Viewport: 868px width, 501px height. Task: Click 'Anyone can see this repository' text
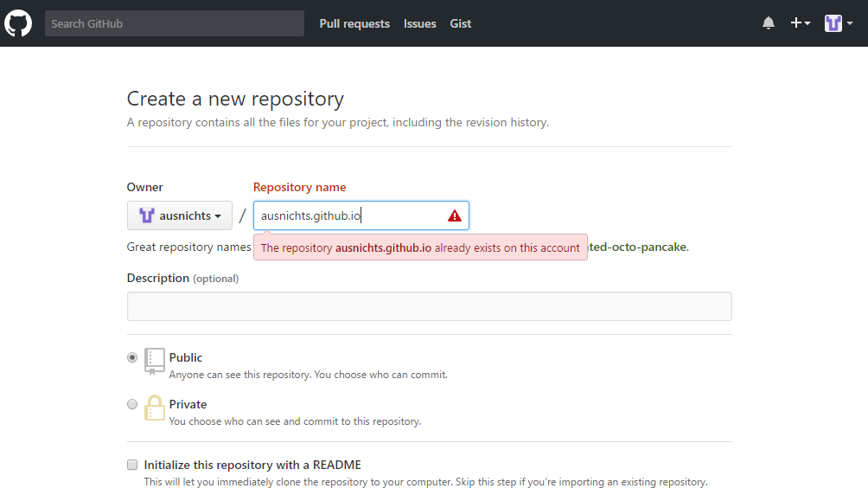click(x=309, y=375)
